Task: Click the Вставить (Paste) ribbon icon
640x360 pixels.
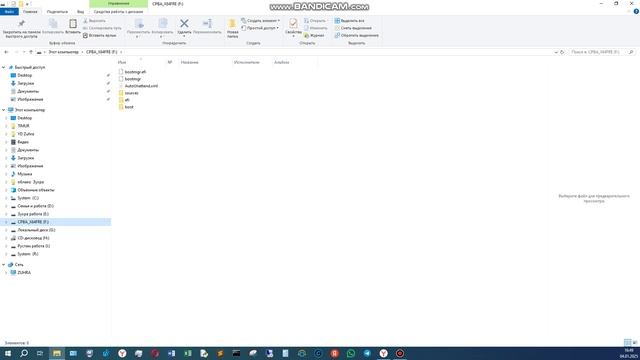Action: [73, 27]
